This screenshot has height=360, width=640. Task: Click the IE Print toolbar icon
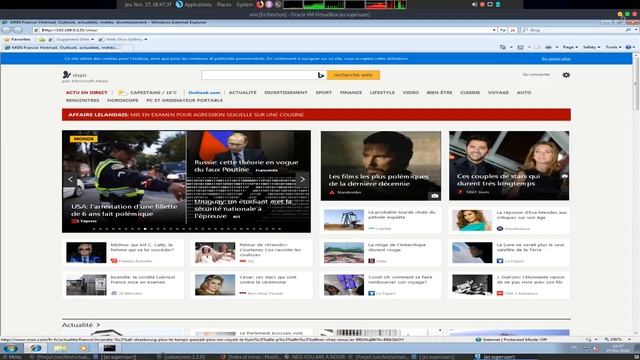548,47
